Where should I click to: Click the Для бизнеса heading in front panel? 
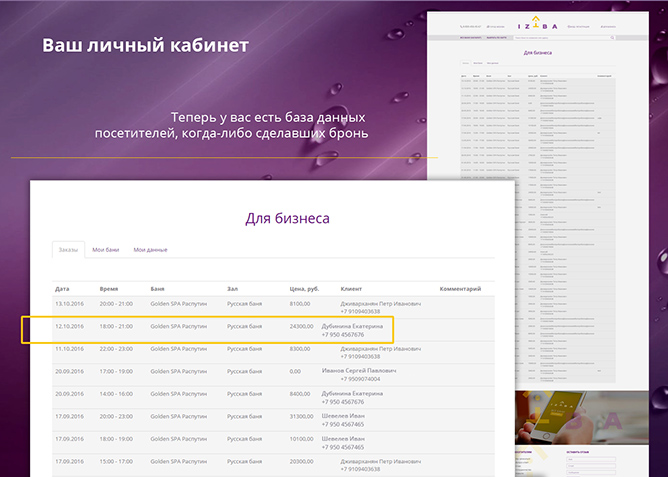click(288, 218)
